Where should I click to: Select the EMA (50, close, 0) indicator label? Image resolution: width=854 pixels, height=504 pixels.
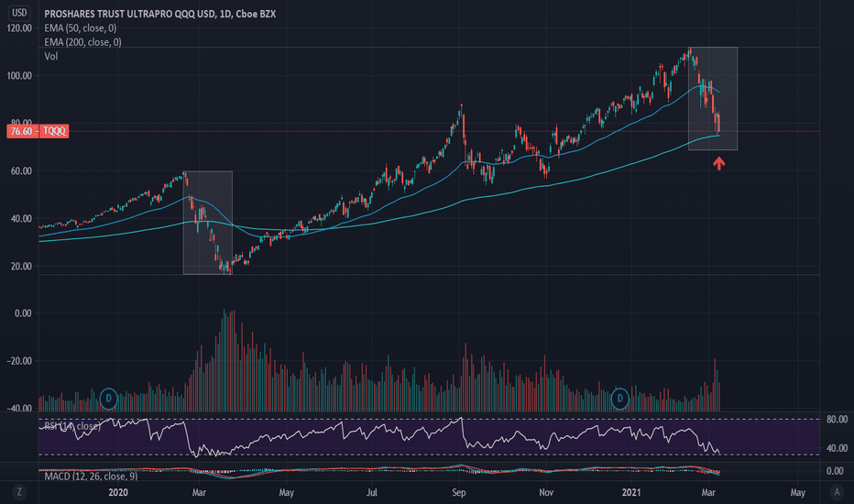[80, 28]
